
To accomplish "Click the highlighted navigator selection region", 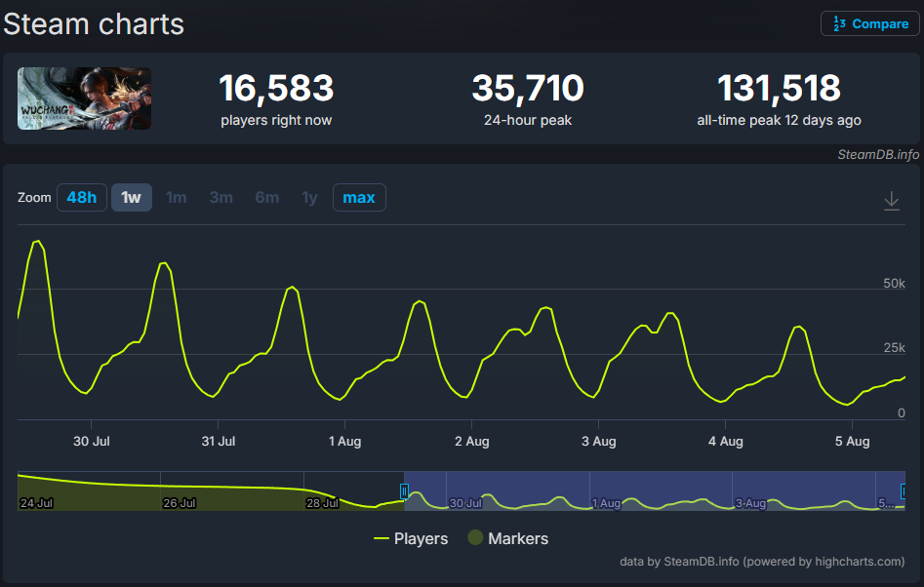I will point(654,486).
